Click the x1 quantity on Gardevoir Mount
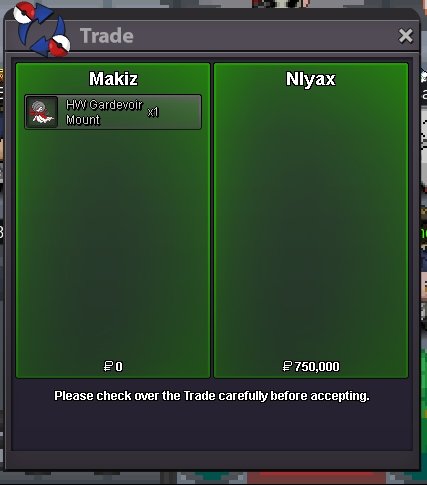 [153, 112]
